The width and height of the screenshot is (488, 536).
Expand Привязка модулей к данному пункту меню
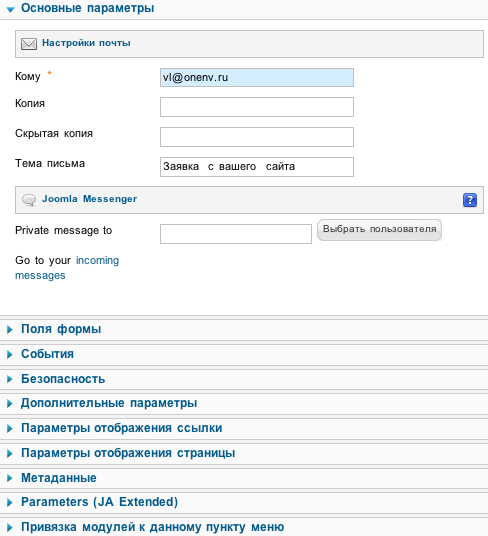tap(244, 527)
